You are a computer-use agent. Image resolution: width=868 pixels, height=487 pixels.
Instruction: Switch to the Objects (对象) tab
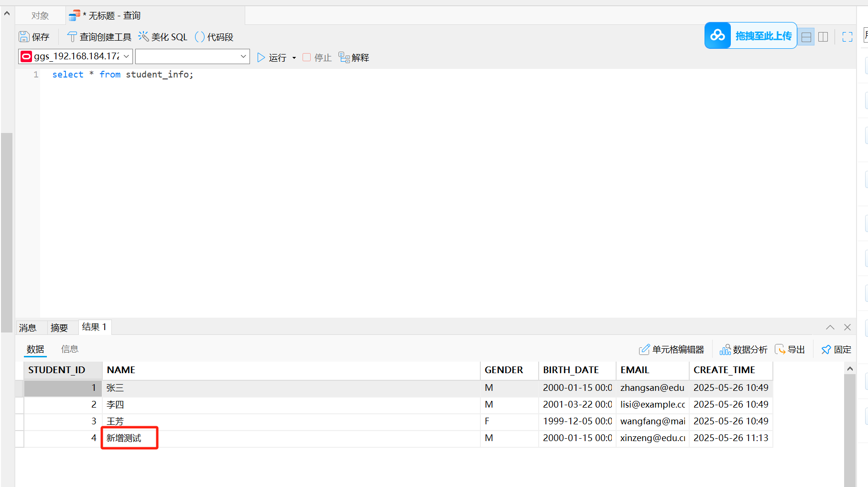(x=40, y=16)
